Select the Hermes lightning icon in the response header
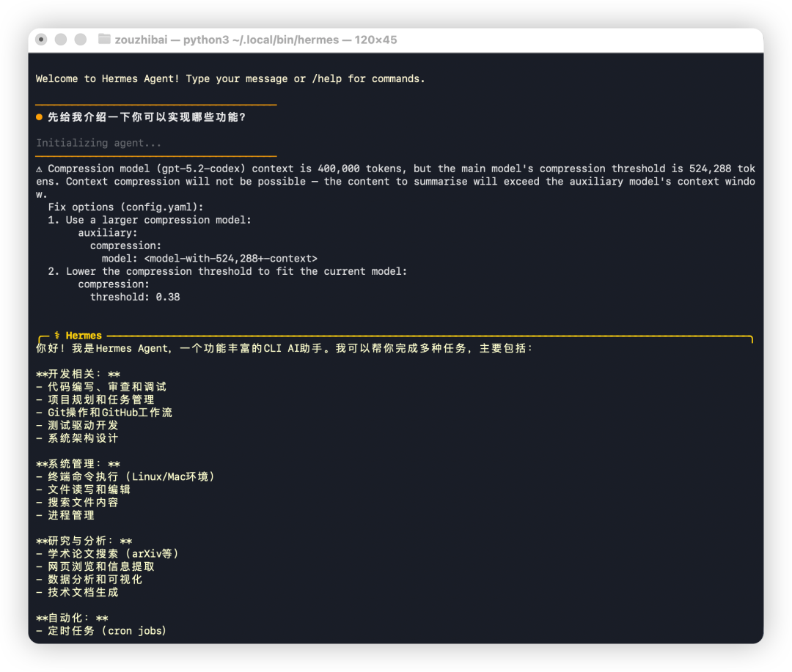 coord(59,336)
